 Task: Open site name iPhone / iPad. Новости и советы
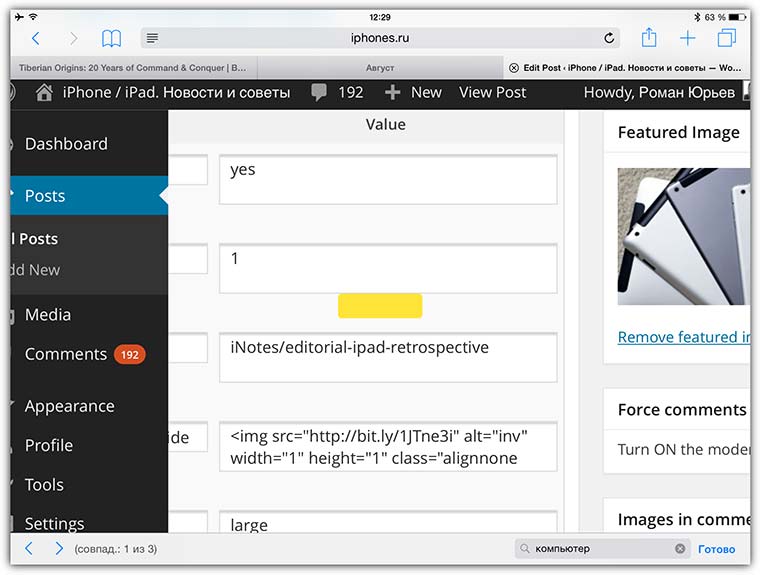tap(176, 92)
